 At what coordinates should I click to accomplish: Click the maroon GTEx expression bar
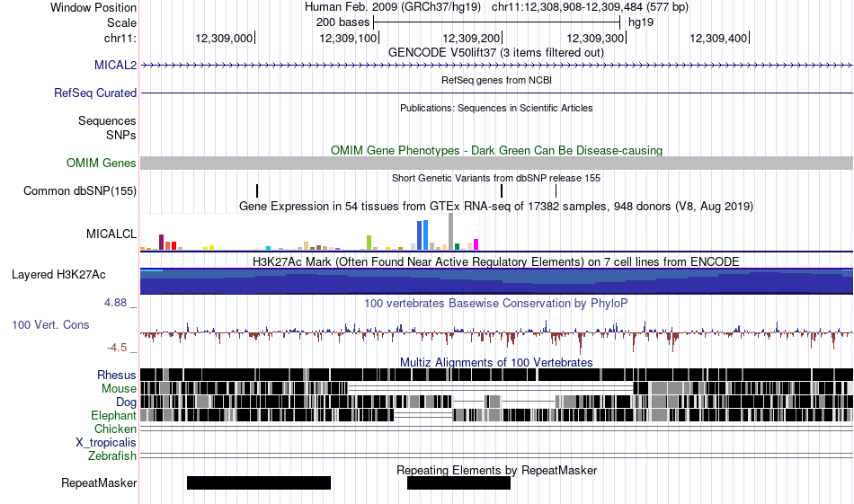(x=161, y=243)
